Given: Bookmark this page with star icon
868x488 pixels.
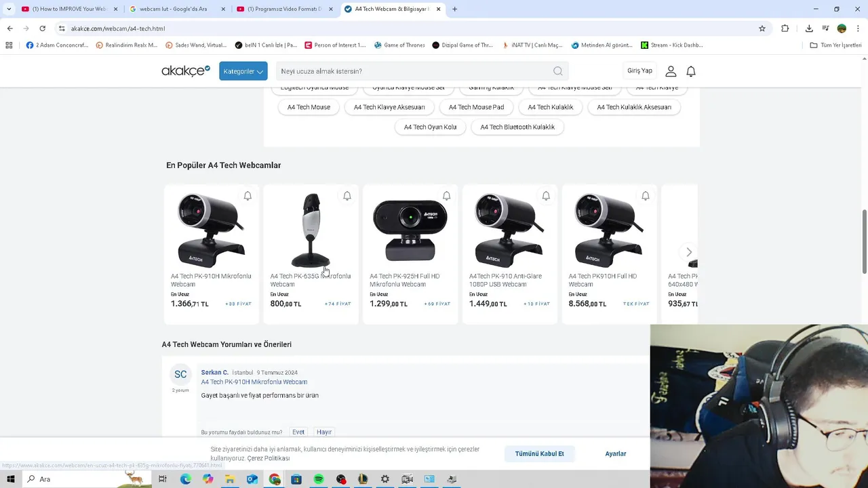Looking at the screenshot, I should coord(762,28).
